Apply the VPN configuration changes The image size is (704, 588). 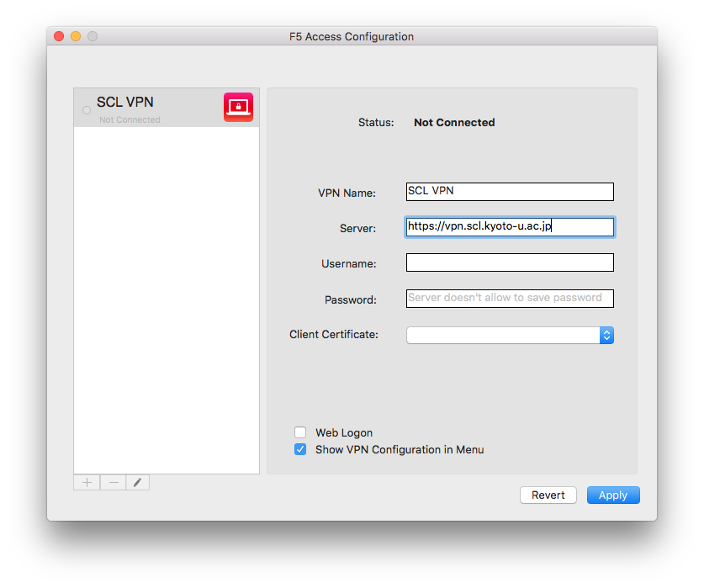point(613,495)
